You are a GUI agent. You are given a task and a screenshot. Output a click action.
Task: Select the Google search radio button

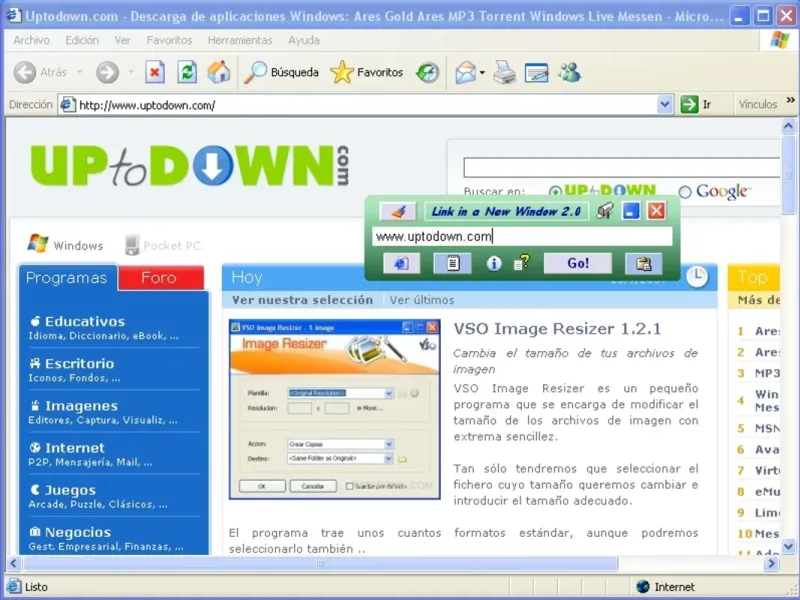pos(685,192)
